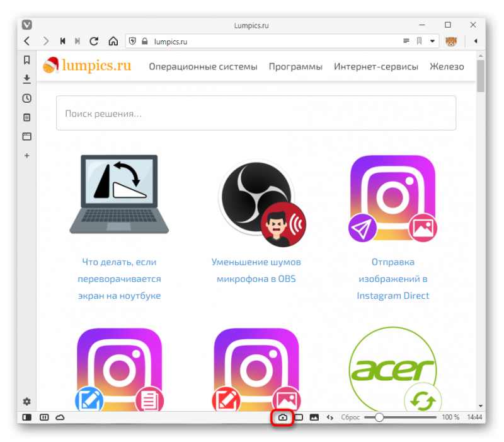
Task: Open the Уменьшение шумов микрофона в OBS link
Action: pyautogui.click(x=256, y=270)
